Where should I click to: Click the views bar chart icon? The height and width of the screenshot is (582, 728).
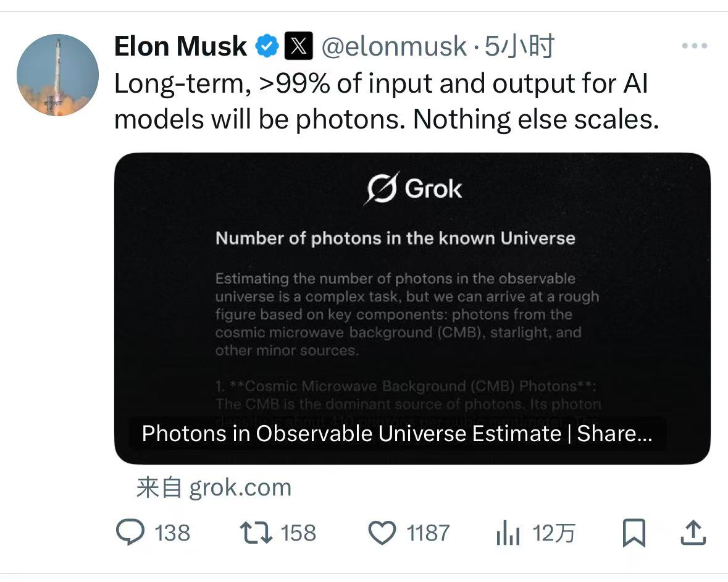(508, 533)
